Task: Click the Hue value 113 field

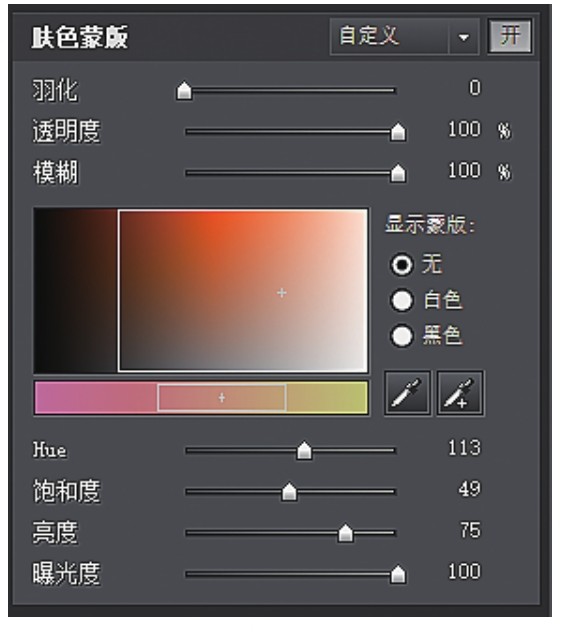Action: tap(464, 448)
